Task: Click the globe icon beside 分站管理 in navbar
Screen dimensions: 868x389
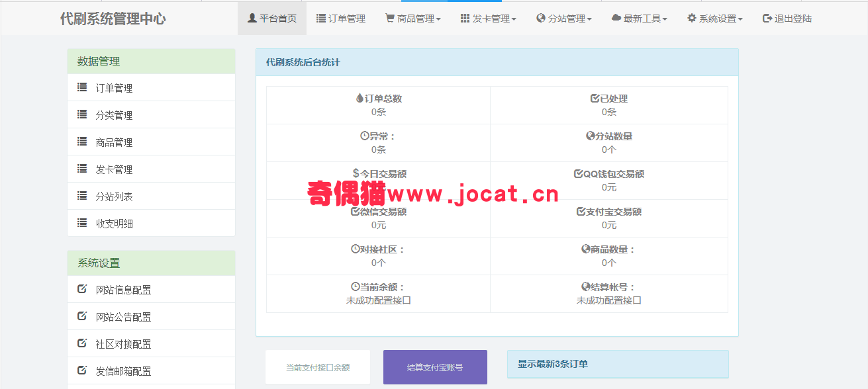Action: (541, 19)
